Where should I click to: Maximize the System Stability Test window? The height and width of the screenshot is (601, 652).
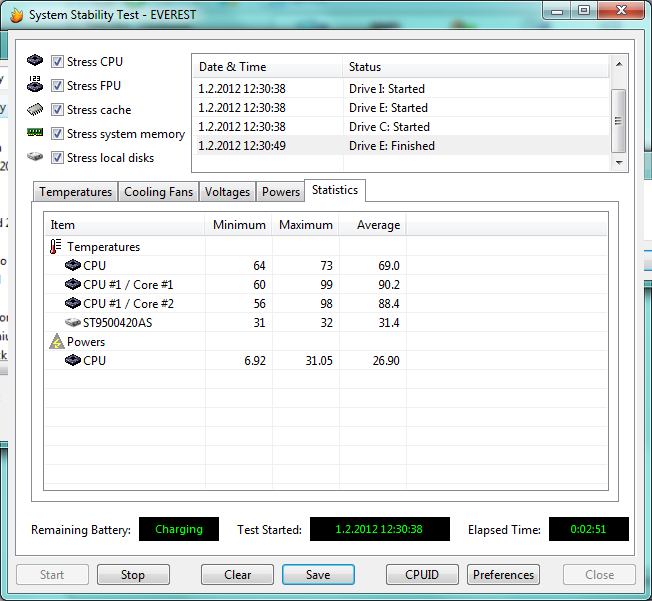(x=584, y=10)
